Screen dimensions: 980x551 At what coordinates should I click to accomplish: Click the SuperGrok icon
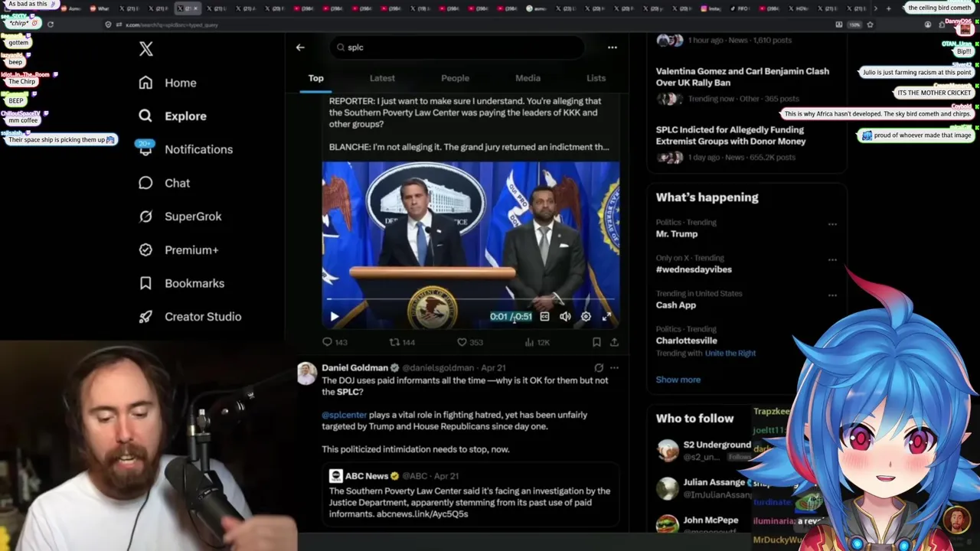[x=145, y=217]
